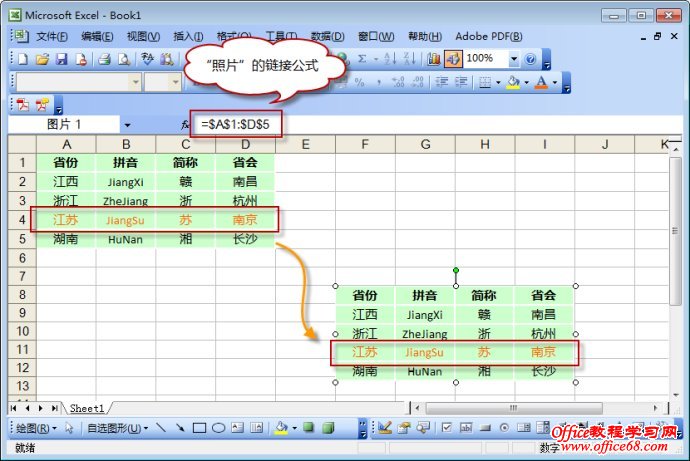The width and height of the screenshot is (690, 461).
Task: Click the Open file folder icon
Action: tap(43, 59)
